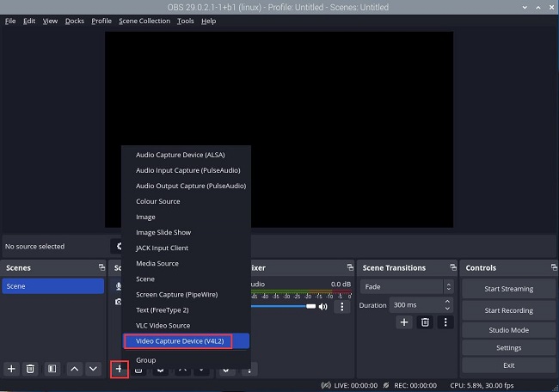Select Video Capture Device (V4L2)
Viewport: 559px width, 392px height.
coord(186,341)
